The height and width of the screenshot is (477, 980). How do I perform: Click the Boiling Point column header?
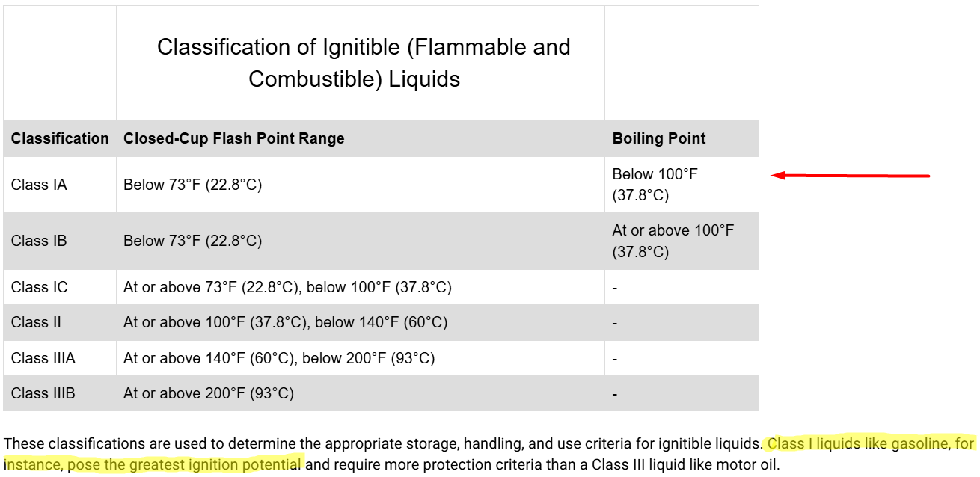[x=658, y=138]
